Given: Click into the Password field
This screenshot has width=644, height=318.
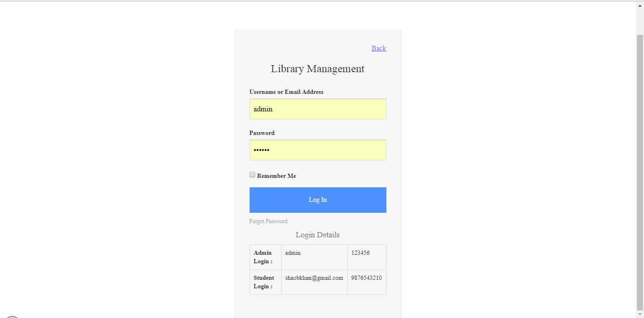Looking at the screenshot, I should tap(318, 150).
